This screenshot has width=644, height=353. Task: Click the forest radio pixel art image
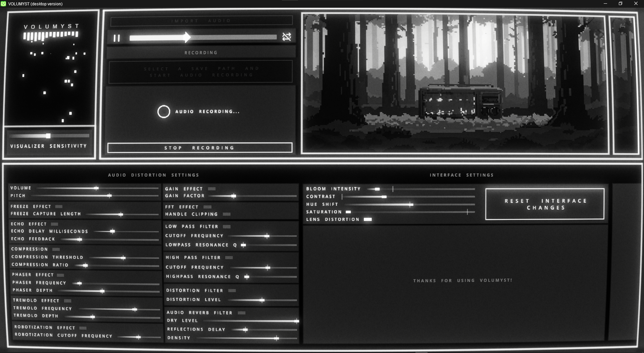click(455, 84)
